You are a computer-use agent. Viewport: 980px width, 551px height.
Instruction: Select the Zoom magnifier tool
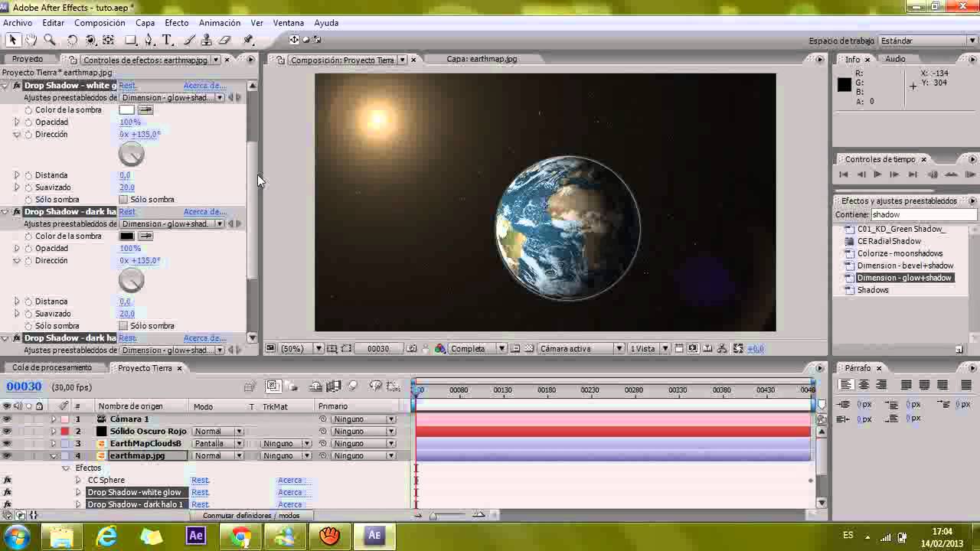49,40
